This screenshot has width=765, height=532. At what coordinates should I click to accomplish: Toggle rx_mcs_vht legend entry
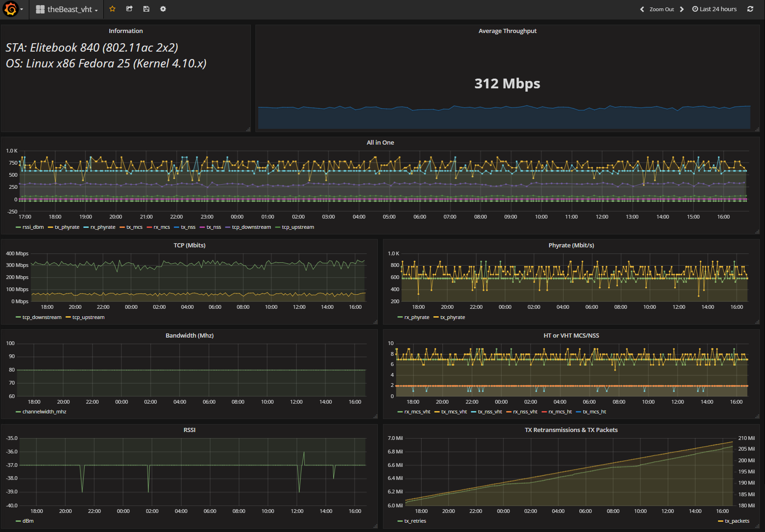(x=417, y=412)
